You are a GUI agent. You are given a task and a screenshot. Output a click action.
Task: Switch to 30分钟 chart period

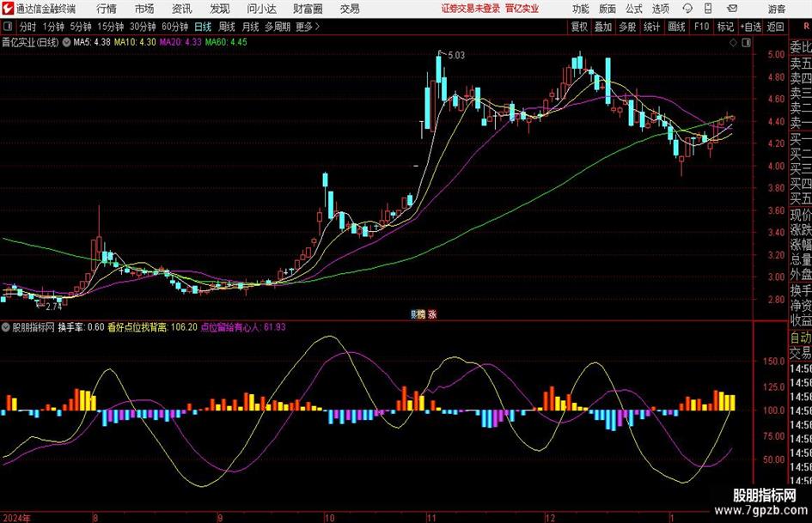pos(143,27)
